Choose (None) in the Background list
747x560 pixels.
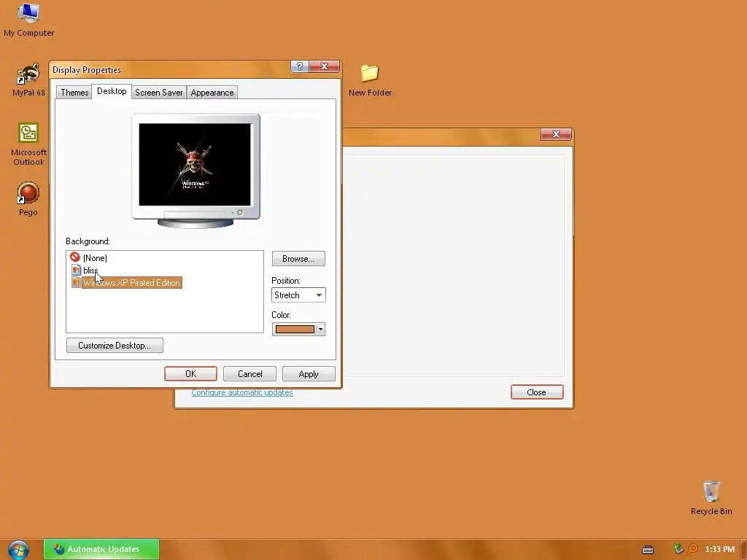95,257
